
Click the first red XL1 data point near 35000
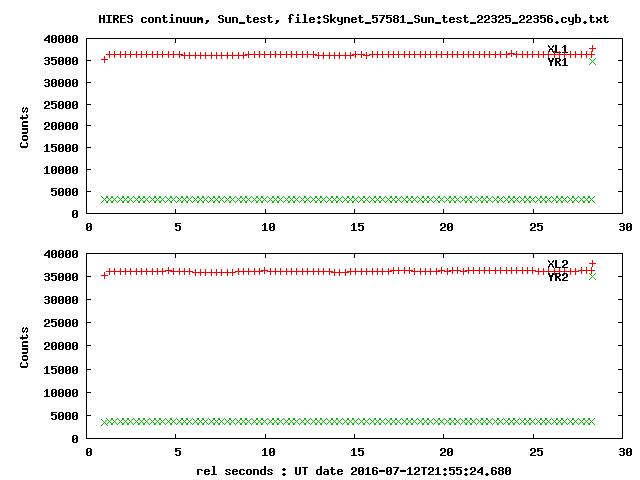(x=104, y=60)
